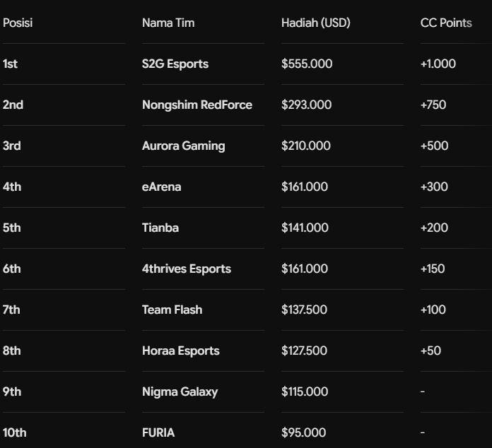
Task: Select the +50 CC Points value
Action: coord(430,351)
